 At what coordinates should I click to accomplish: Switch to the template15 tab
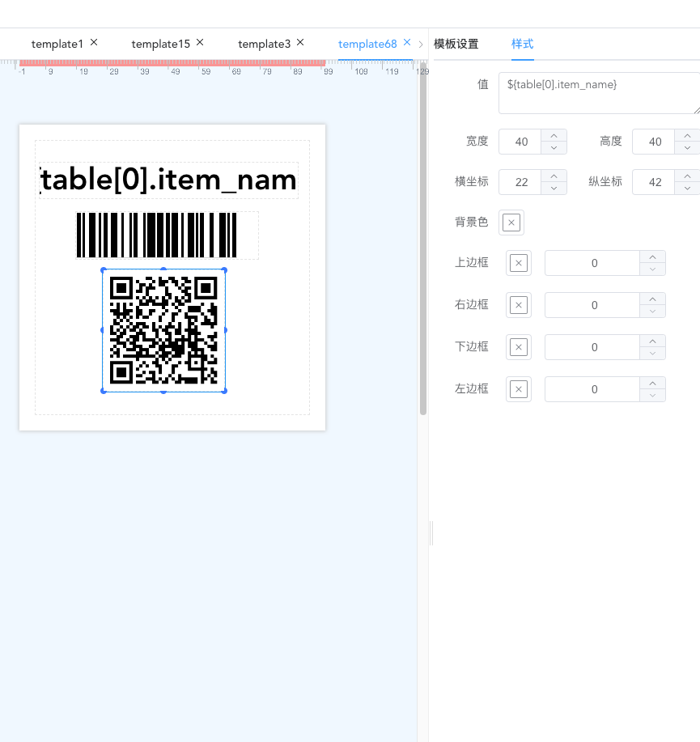pyautogui.click(x=160, y=44)
